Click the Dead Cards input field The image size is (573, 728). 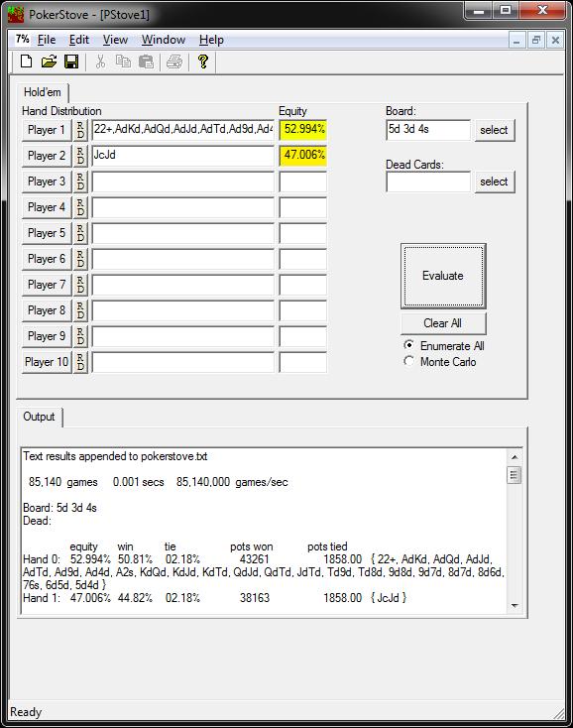point(428,182)
